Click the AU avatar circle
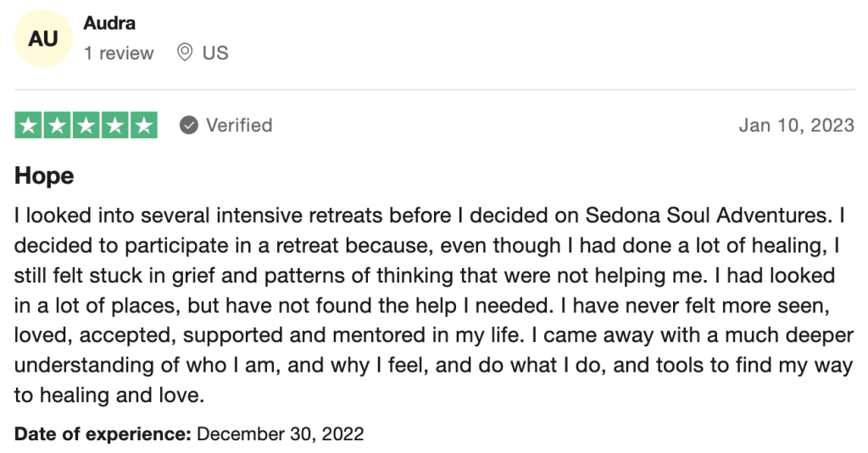Viewport: 868px width, 453px height. [x=43, y=38]
